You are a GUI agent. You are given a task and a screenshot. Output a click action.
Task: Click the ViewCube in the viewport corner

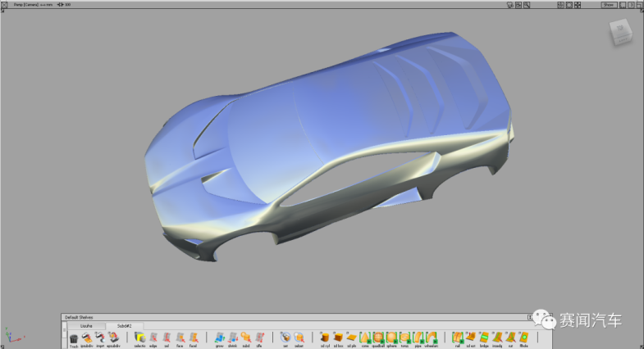619,33
